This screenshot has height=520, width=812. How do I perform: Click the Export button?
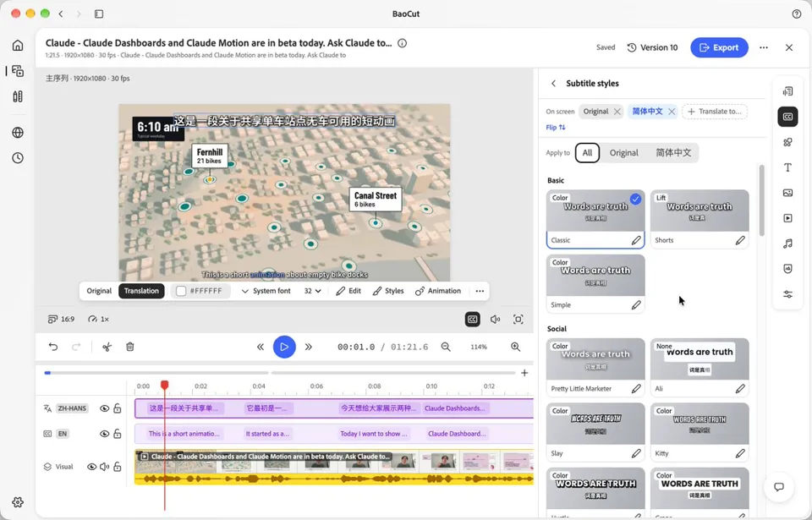719,47
